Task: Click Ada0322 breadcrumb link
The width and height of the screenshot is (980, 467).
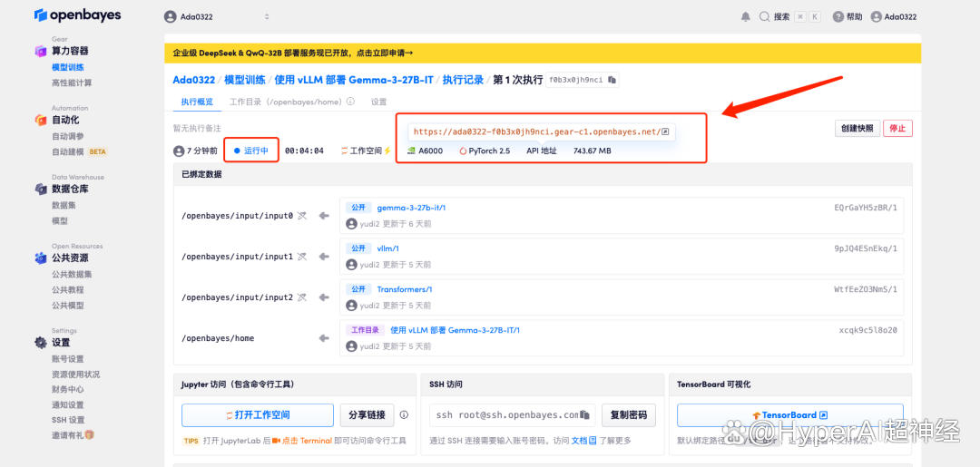Action: 194,80
